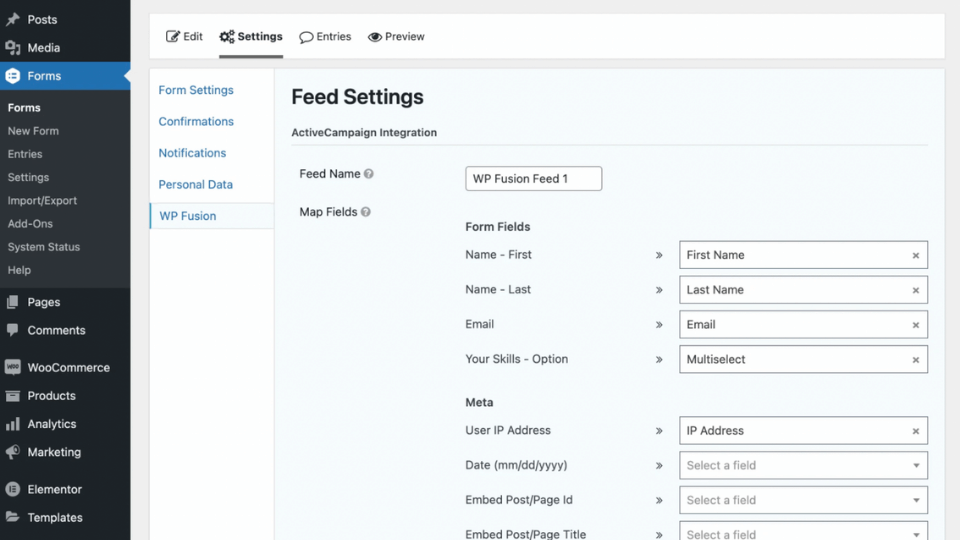Click the Map Fields help icon
Screen dimensions: 960x540
pyautogui.click(x=366, y=212)
